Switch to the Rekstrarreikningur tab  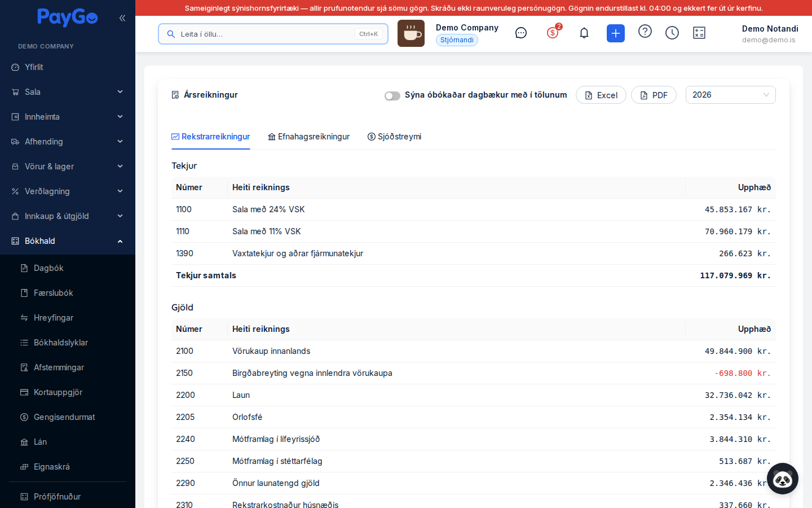point(211,137)
